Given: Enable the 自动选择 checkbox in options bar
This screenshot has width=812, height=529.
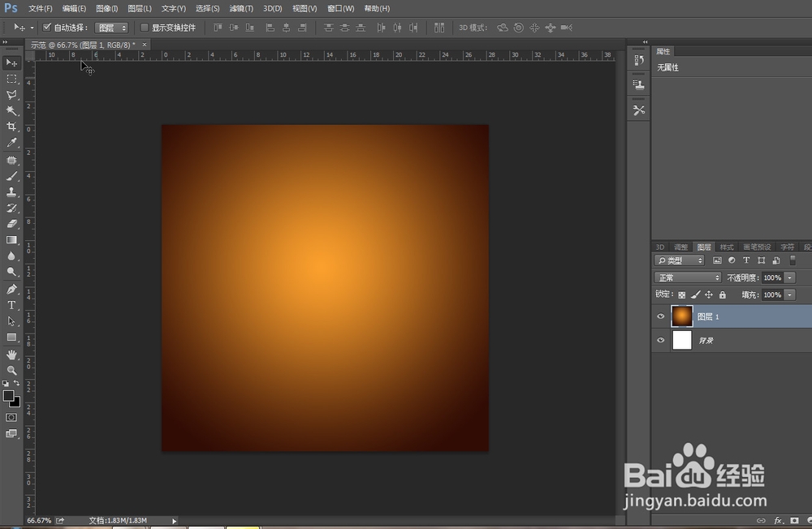Looking at the screenshot, I should pos(47,27).
